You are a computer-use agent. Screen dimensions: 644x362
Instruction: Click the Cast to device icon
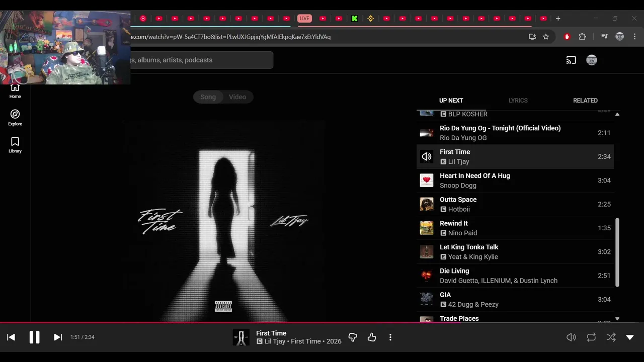571,60
